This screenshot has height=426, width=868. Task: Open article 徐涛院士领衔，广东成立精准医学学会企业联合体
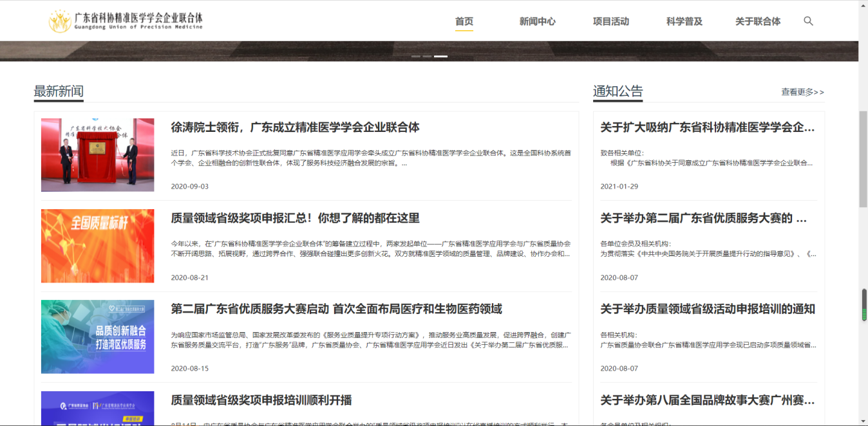(295, 127)
